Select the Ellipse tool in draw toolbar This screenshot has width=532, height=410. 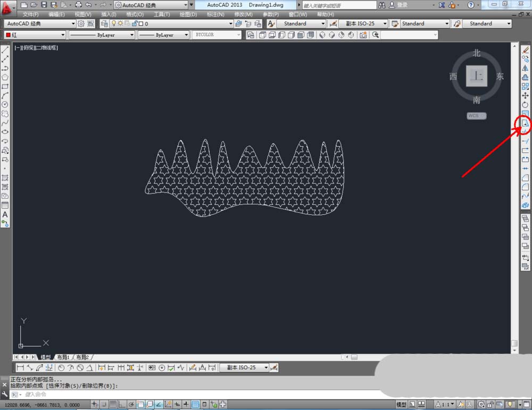coord(5,132)
